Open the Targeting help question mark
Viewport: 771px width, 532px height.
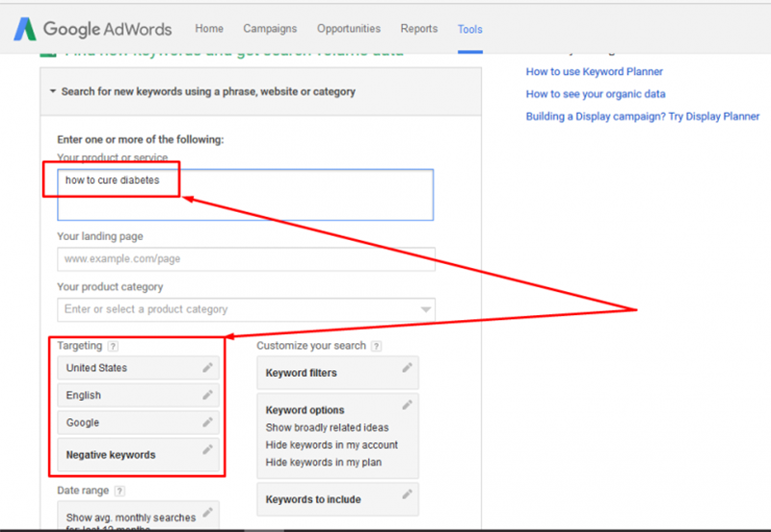(x=113, y=346)
